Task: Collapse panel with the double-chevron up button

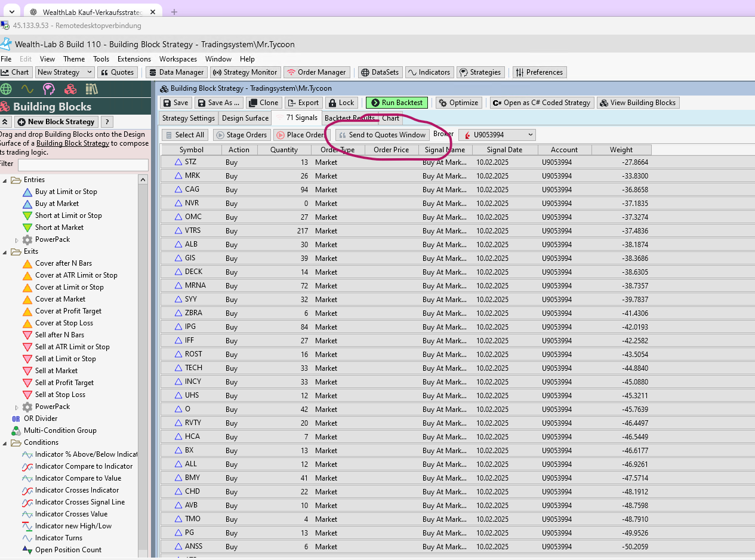Action: click(x=5, y=122)
